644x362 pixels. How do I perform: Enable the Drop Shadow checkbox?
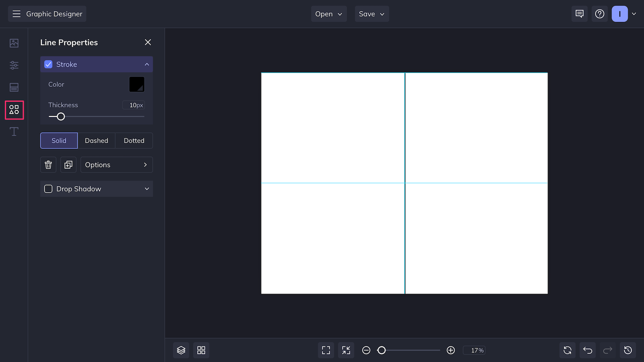pyautogui.click(x=48, y=189)
